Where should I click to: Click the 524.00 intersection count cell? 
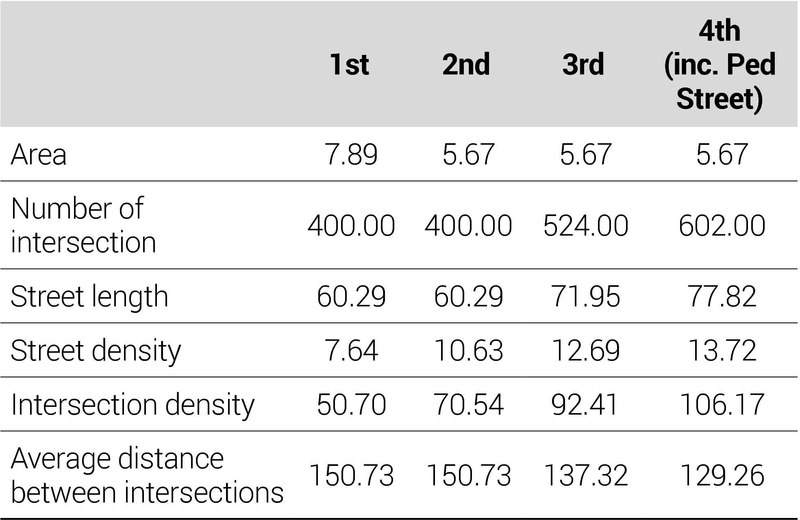[582, 226]
